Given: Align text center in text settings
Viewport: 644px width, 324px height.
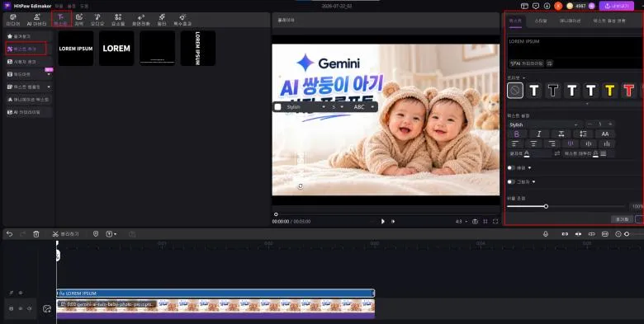Looking at the screenshot, I should (533, 144).
